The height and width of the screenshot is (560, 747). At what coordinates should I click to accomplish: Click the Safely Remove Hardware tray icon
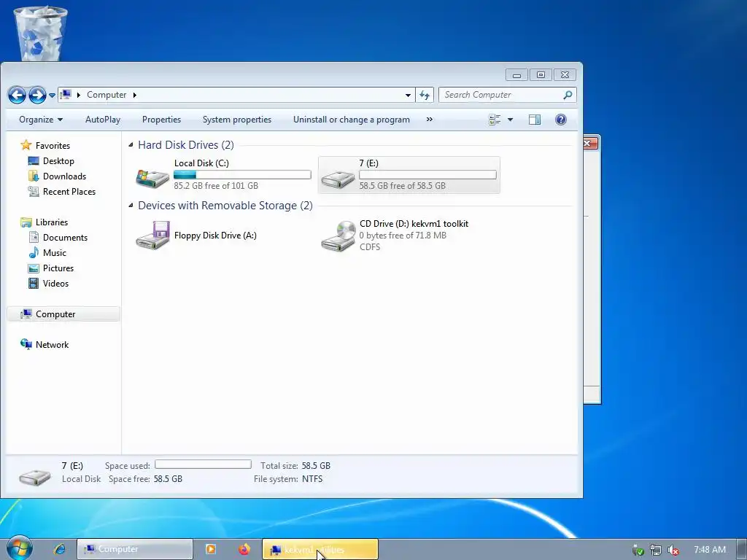638,550
